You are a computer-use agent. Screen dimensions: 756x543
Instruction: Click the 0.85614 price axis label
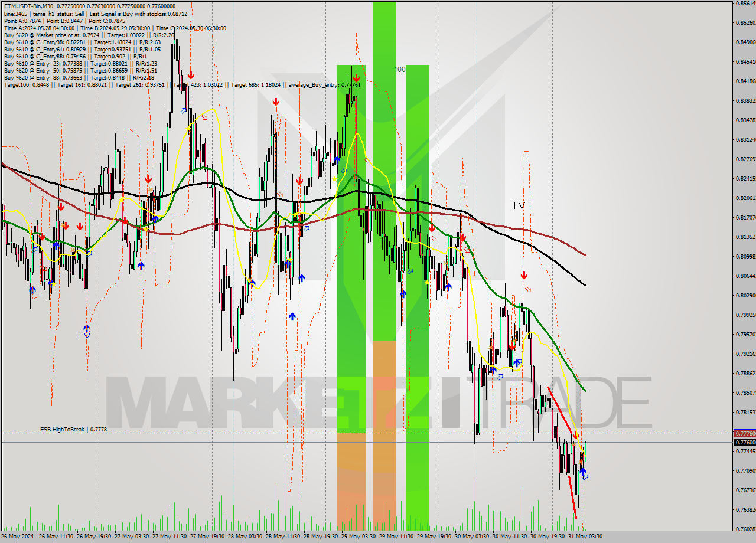coord(745,4)
